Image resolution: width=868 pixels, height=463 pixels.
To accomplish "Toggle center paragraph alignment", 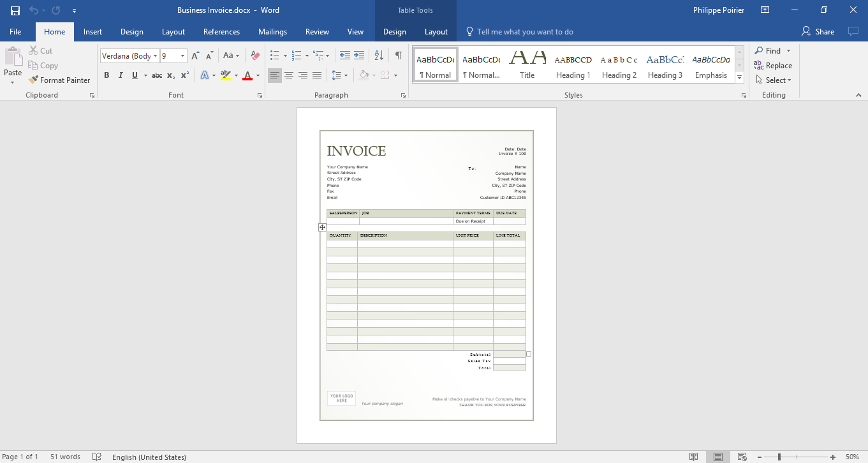I will tap(289, 75).
